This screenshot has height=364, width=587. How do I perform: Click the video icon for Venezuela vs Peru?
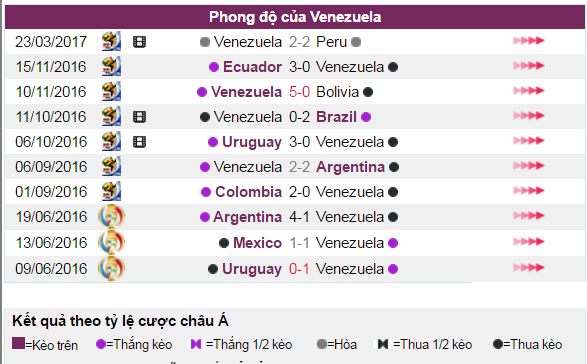pyautogui.click(x=139, y=42)
